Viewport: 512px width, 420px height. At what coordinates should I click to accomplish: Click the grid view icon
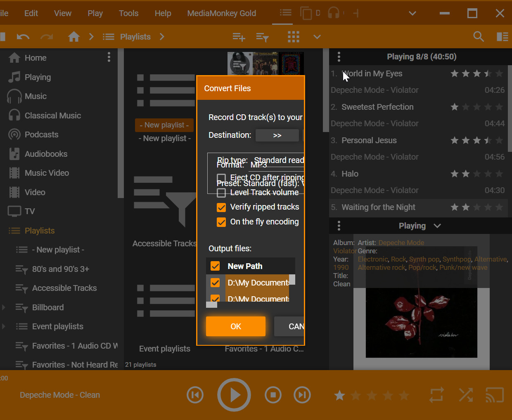tap(293, 37)
